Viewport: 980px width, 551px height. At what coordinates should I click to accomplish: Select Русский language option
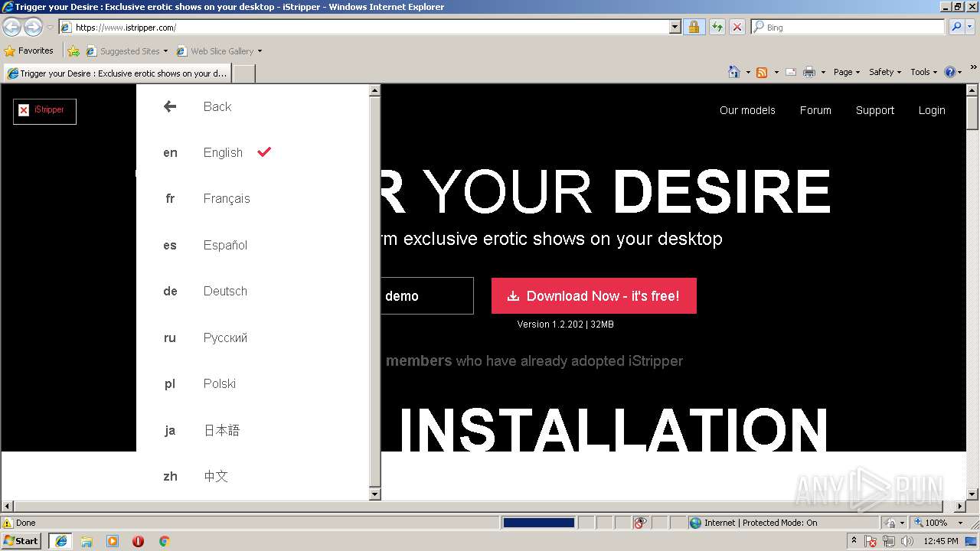(225, 337)
